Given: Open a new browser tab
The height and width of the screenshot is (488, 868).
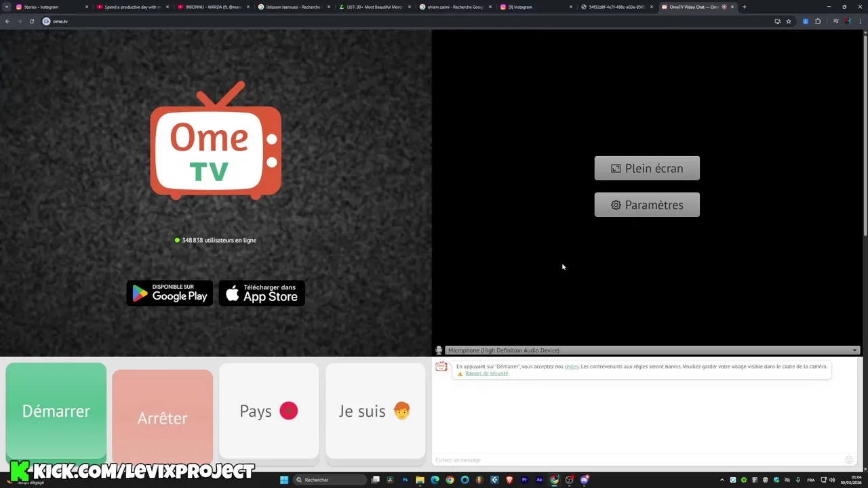Looking at the screenshot, I should tap(745, 7).
